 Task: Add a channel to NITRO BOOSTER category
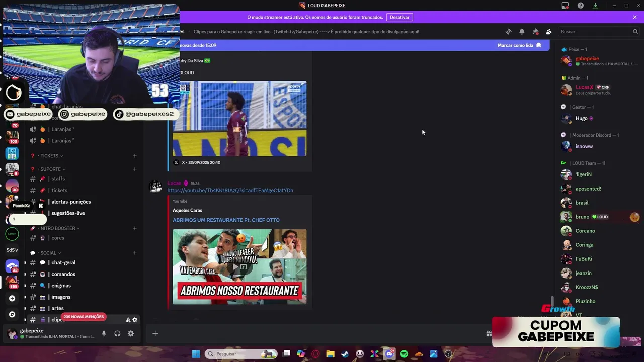coord(135,228)
